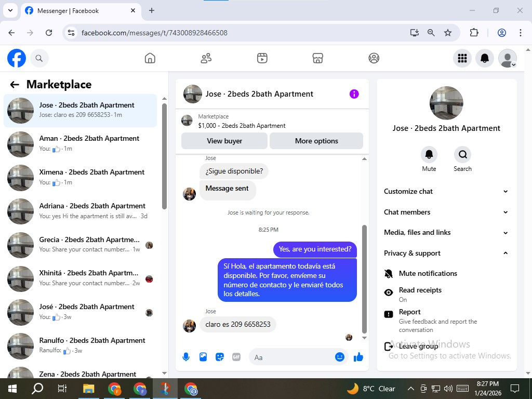Click the large apartment photo in info panel
This screenshot has width=532, height=399.
click(446, 103)
